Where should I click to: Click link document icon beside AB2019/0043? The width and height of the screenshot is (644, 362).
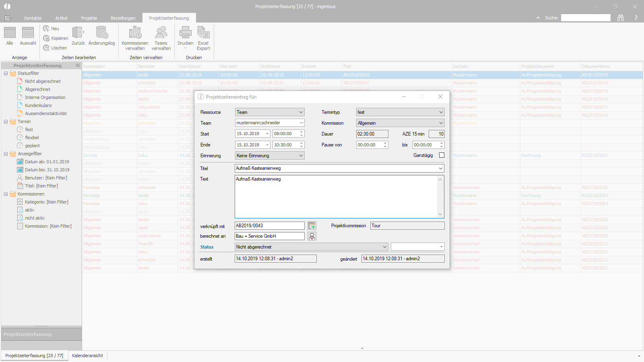point(312,226)
